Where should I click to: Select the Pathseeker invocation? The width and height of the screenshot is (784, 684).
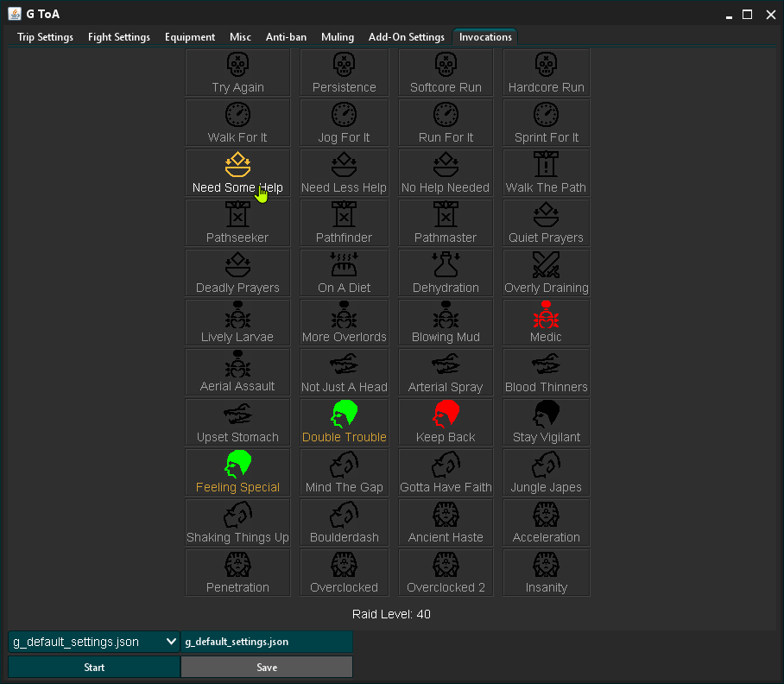[x=237, y=223]
